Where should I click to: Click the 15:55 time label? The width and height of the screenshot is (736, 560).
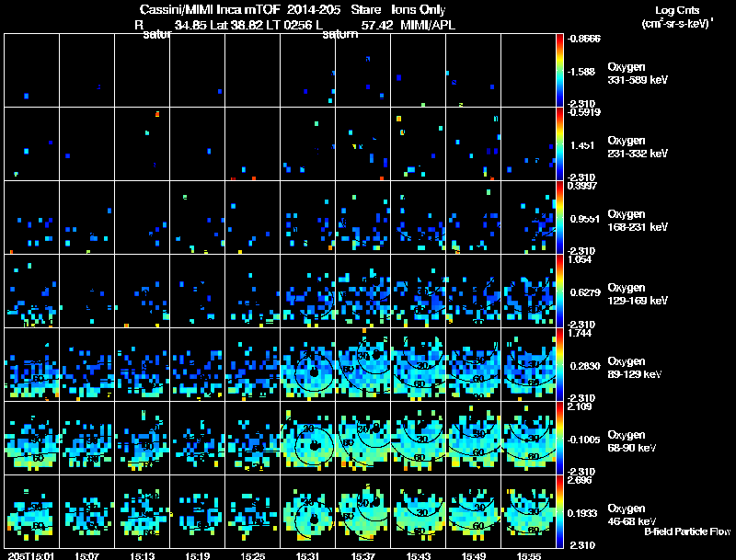(x=529, y=554)
